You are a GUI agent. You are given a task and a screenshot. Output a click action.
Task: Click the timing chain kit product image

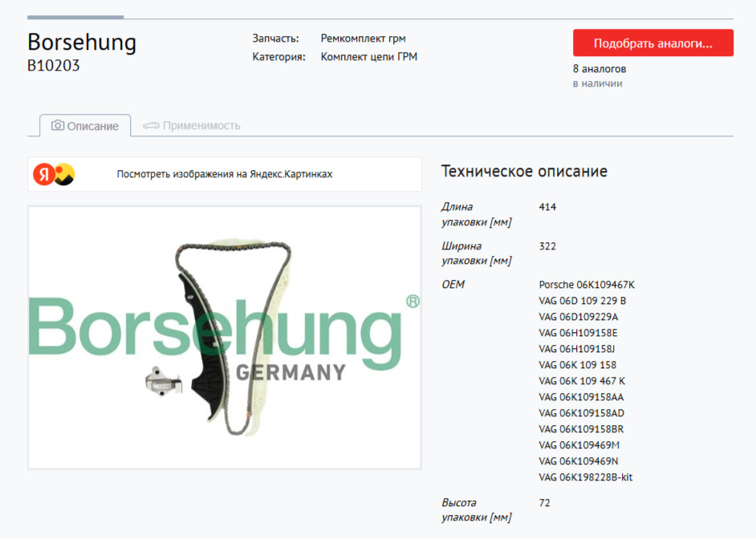click(x=225, y=337)
